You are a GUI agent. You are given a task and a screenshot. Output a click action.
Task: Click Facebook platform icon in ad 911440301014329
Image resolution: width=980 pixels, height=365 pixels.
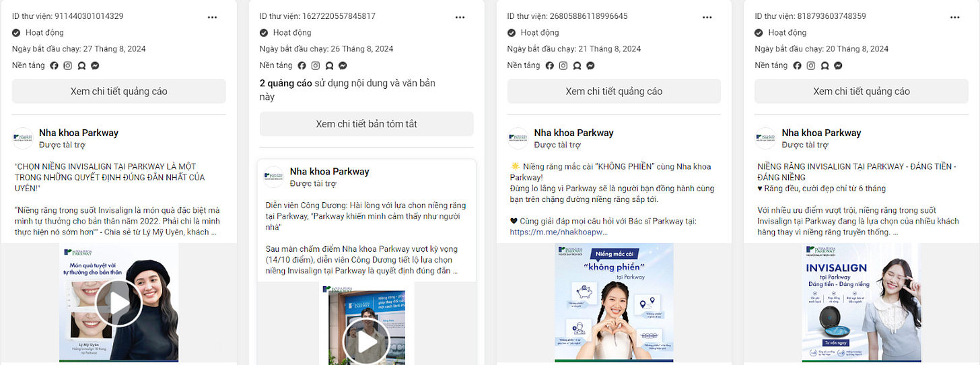coord(55,66)
